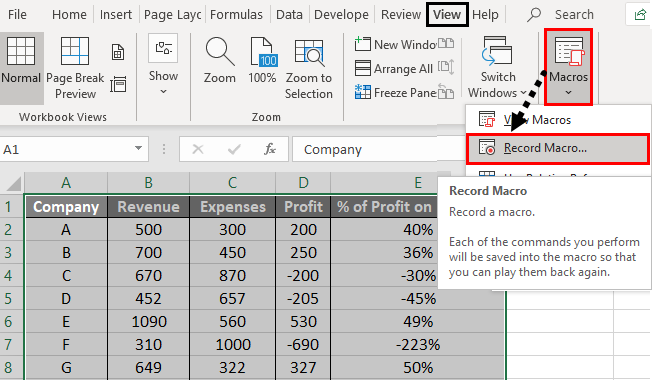This screenshot has width=652, height=380.
Task: Select row 1 header
Action: click(x=12, y=207)
